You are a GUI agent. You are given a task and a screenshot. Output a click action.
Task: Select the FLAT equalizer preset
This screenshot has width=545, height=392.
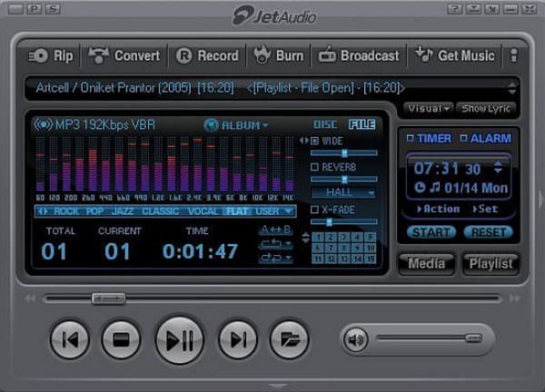click(x=237, y=211)
